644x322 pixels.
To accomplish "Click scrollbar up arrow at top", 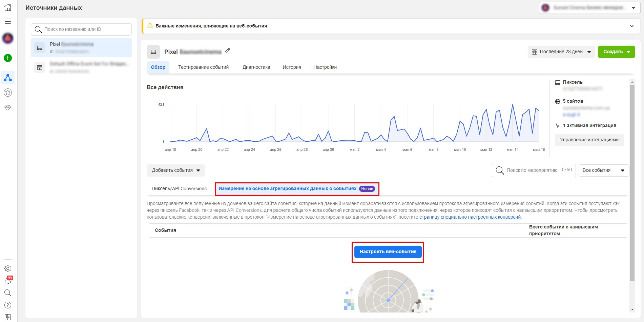I will (x=632, y=82).
